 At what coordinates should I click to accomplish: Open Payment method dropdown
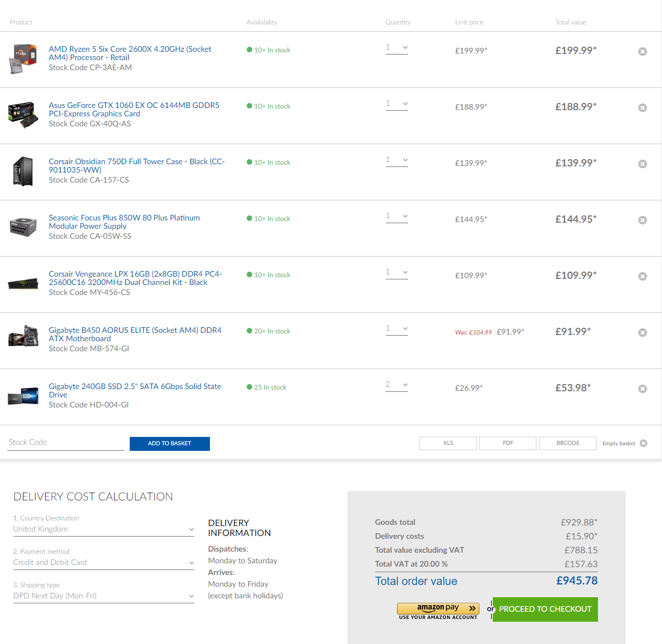[104, 563]
